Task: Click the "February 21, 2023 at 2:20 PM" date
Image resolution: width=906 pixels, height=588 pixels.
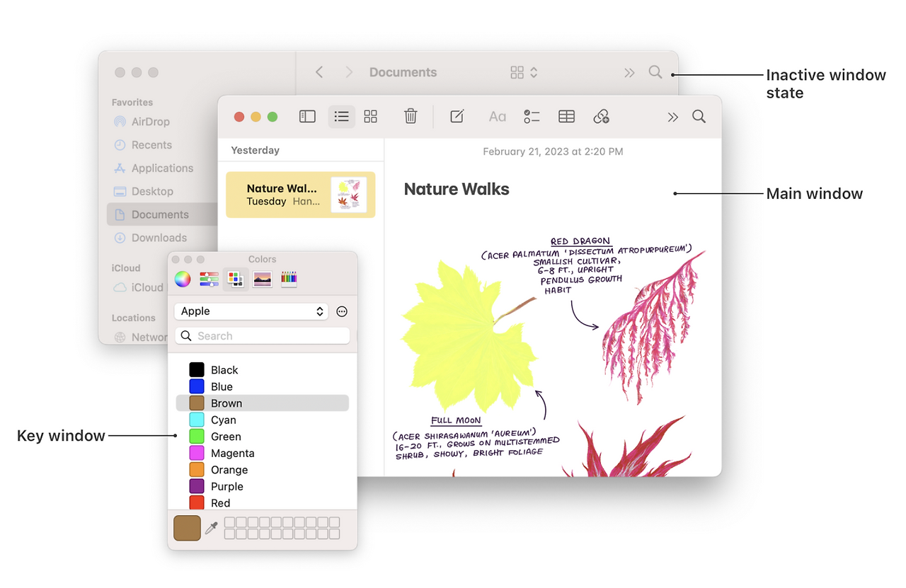Action: pyautogui.click(x=553, y=151)
